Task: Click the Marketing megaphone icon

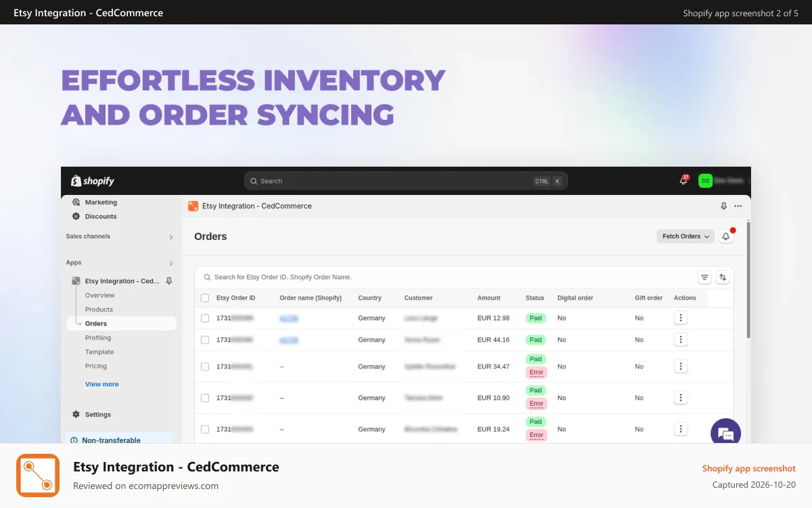Action: 76,203
